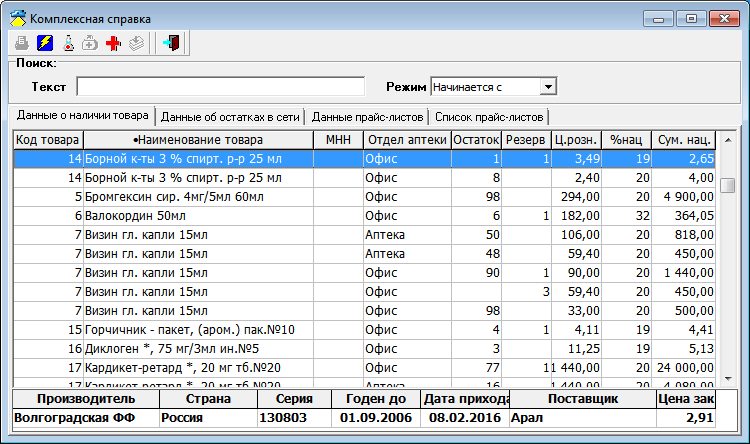The width and height of the screenshot is (750, 444).
Task: Click the printer icon in the toolbar
Action: 22,43
